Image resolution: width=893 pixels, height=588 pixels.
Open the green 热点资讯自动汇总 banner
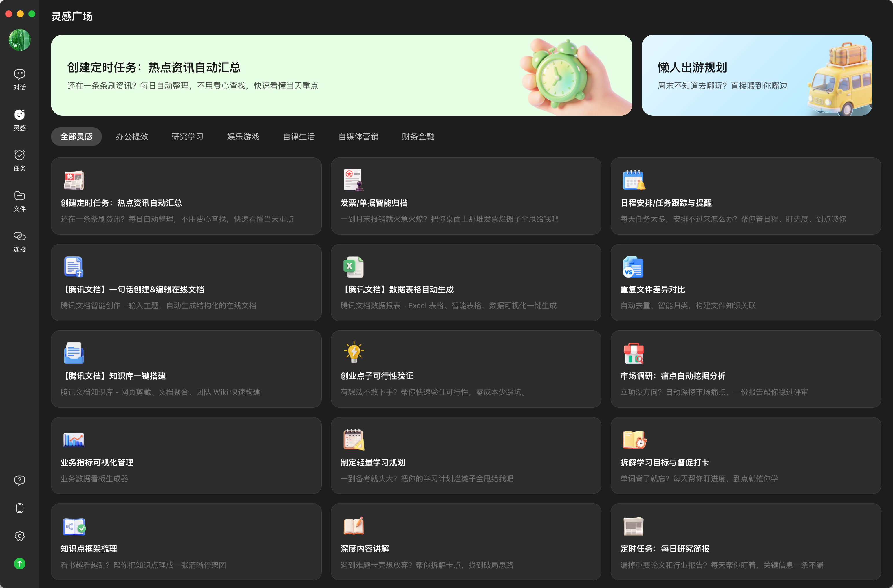[341, 75]
